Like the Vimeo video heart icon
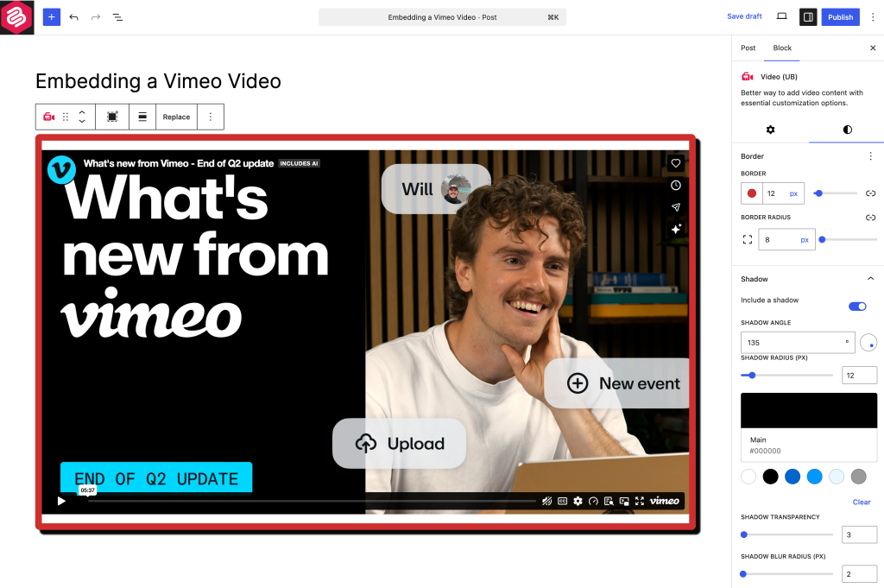 (x=675, y=163)
